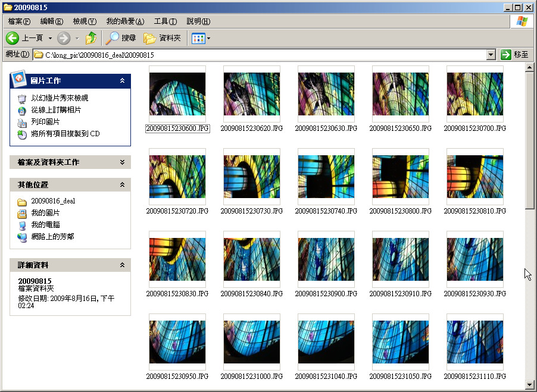Click the vertical scrollbar thumb
Image resolution: width=537 pixels, height=392 pixels.
(x=529, y=140)
